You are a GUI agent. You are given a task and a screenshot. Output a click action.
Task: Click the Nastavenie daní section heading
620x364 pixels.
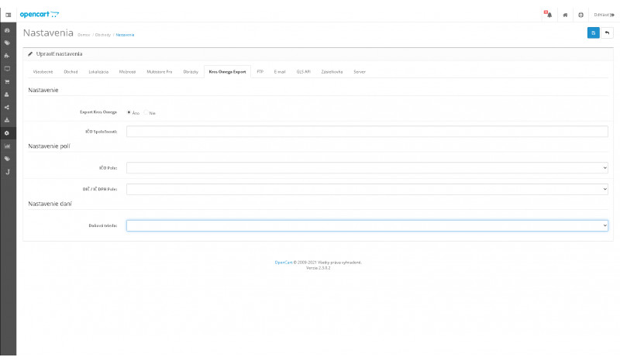click(x=50, y=204)
